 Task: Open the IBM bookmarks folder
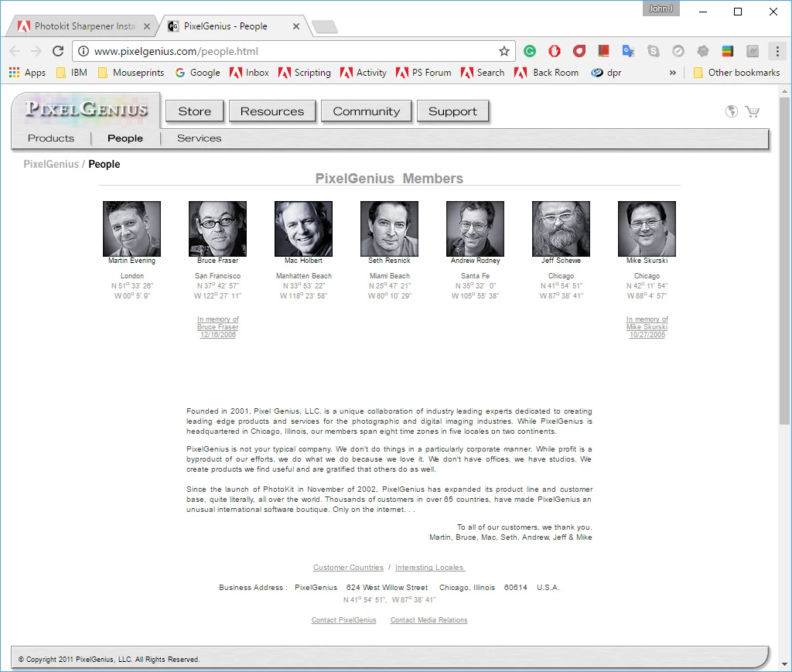(x=72, y=73)
